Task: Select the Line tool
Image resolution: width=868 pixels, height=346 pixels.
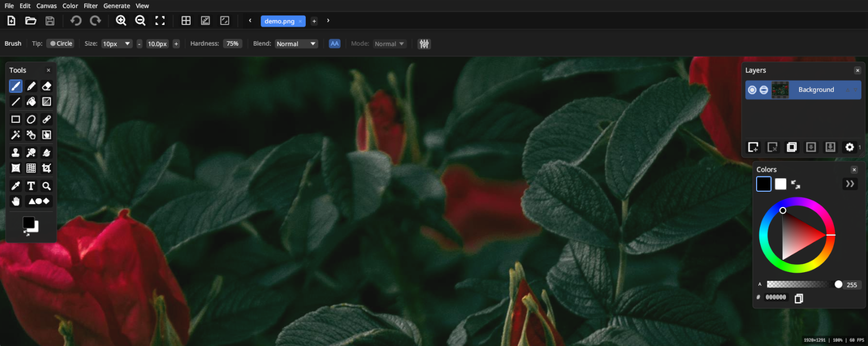Action: click(16, 102)
